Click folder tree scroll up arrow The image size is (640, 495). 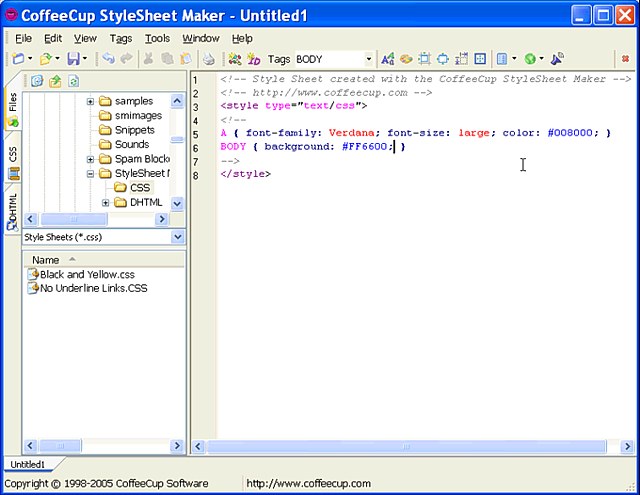point(177,101)
